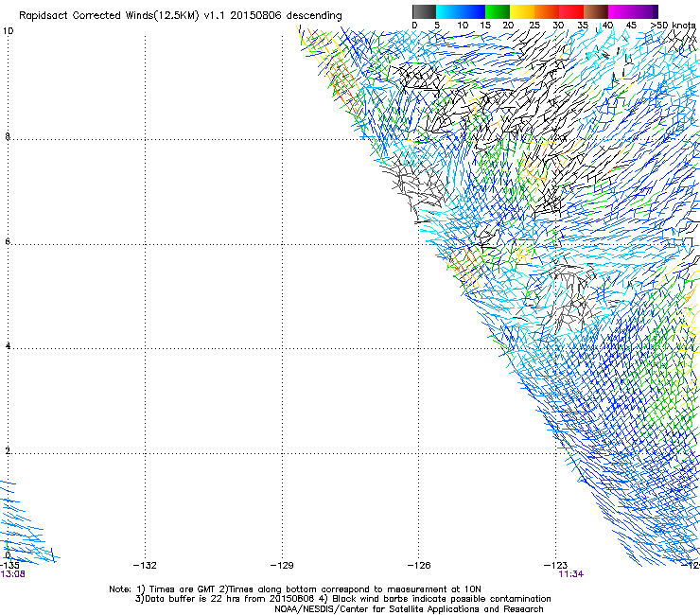Viewport: 700px width, 615px height.
Task: Click the latitude axis label '10' at top left
Action: point(8,31)
